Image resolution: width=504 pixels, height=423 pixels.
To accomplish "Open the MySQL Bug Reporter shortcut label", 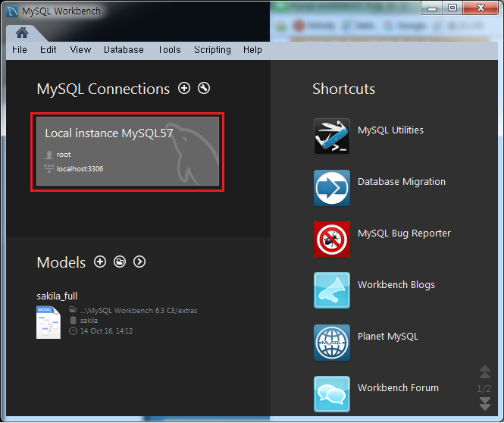I will point(404,233).
